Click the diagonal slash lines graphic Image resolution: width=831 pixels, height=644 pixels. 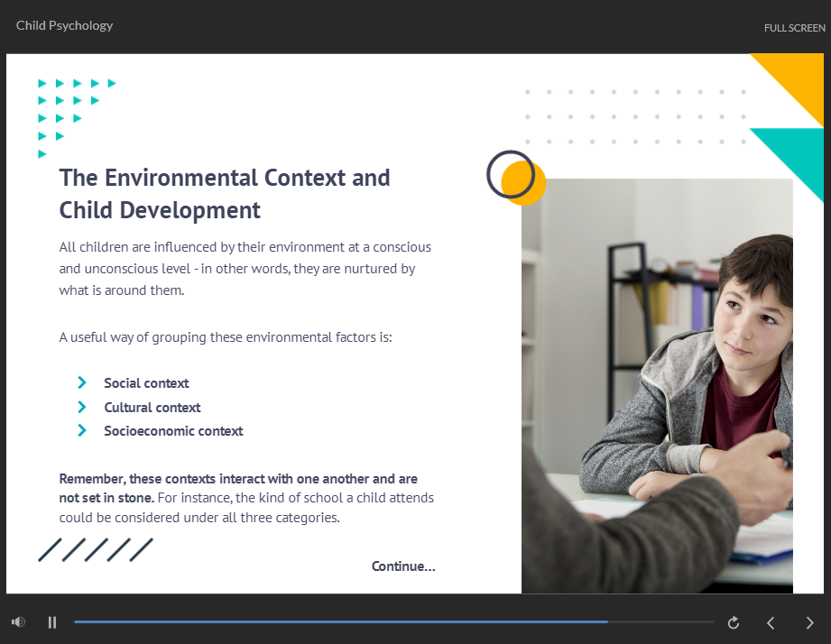[95, 550]
